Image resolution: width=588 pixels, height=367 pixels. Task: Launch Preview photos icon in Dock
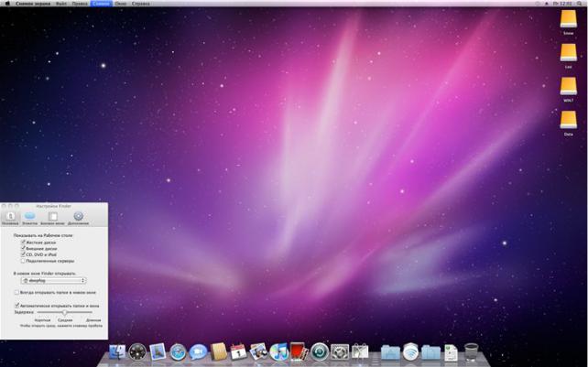(259, 352)
